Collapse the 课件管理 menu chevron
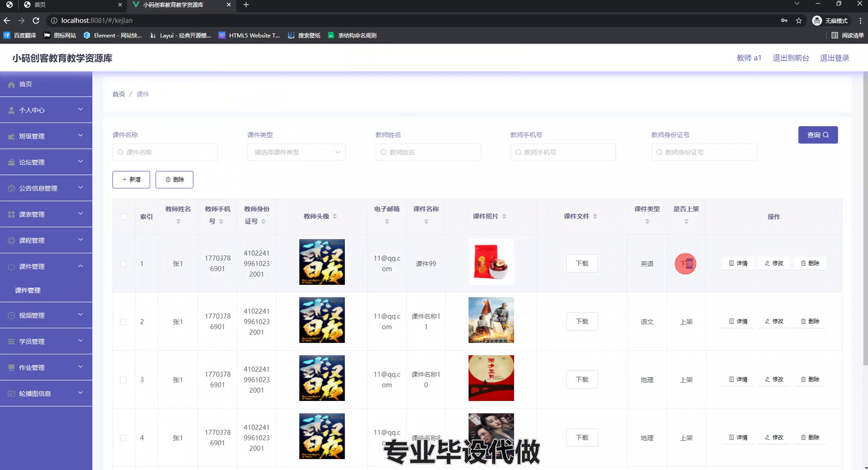The image size is (868, 470). (80, 266)
